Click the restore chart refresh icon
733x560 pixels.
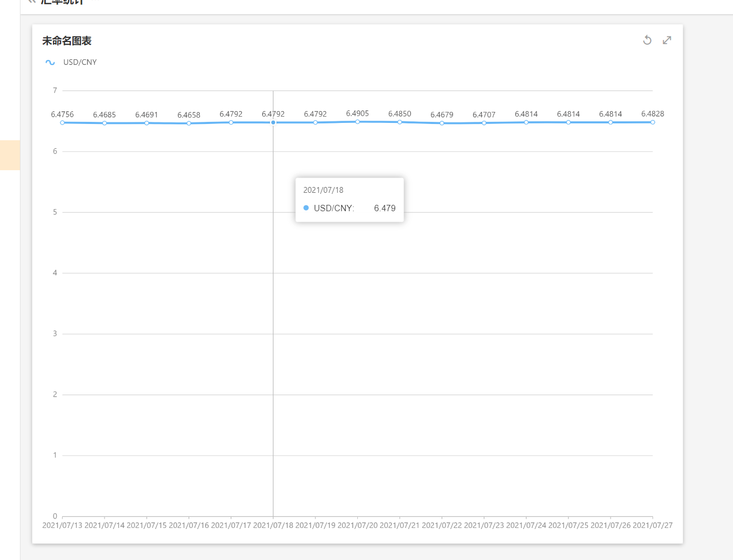pos(647,40)
